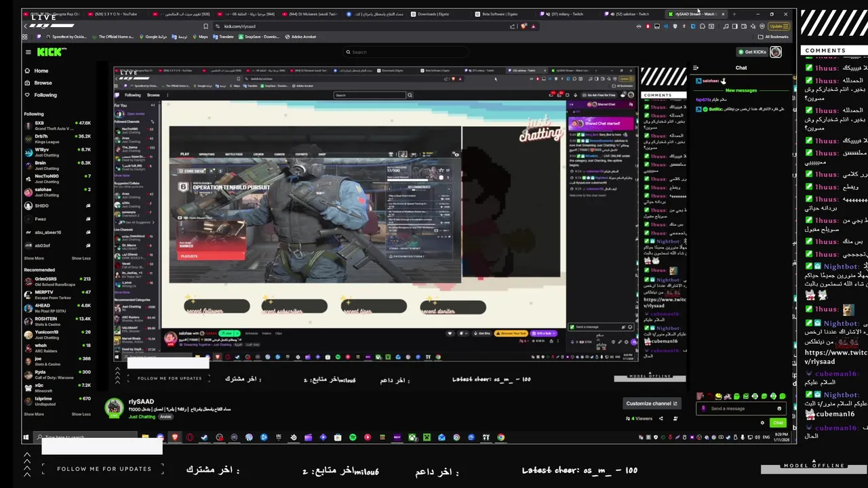Open recommended channel 4HEAD

58,308
